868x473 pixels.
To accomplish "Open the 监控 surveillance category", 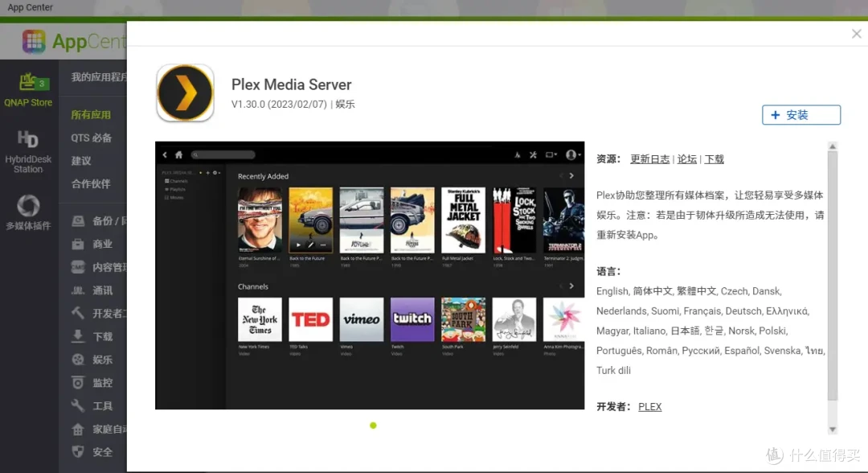I will click(x=92, y=383).
